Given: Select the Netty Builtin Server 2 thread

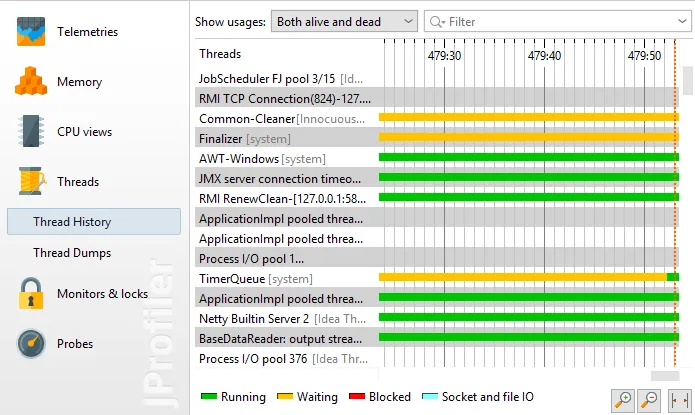Looking at the screenshot, I should (x=282, y=319).
